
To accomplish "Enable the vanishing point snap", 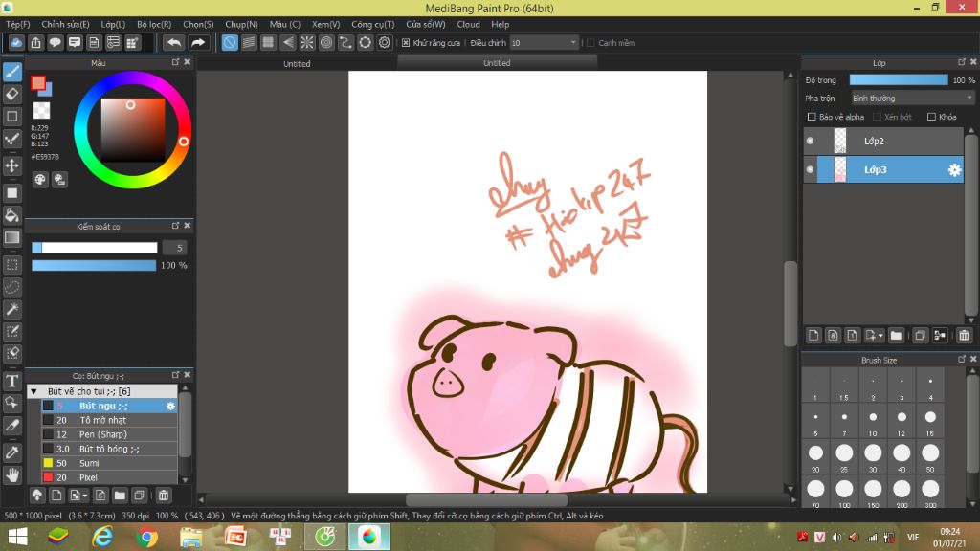I will [287, 42].
